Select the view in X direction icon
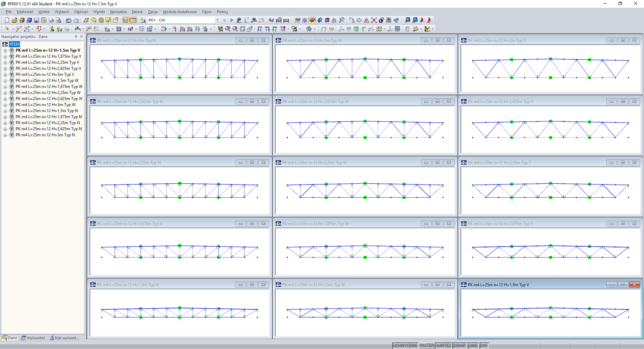This screenshot has height=349, width=644. pyautogui.click(x=260, y=29)
